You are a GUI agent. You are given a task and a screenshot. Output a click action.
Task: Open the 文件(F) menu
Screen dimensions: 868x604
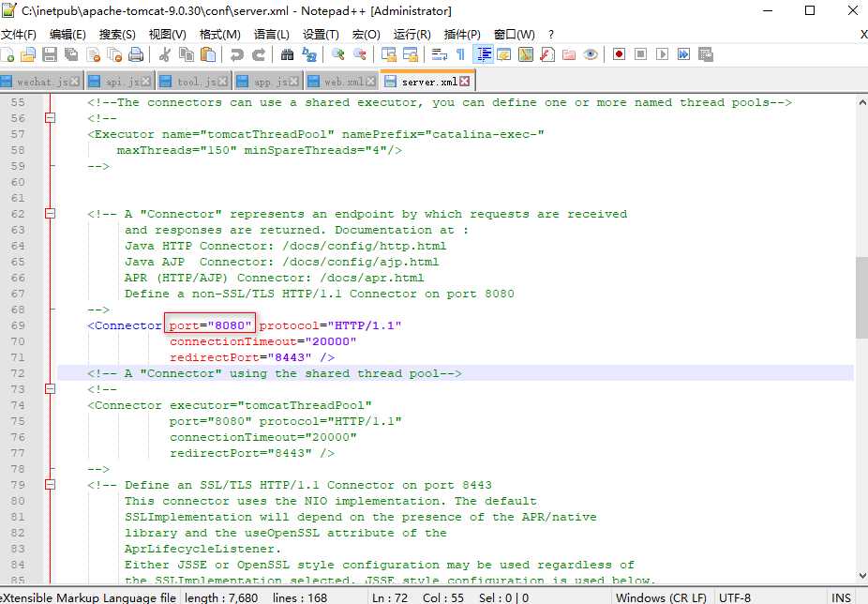[x=18, y=35]
